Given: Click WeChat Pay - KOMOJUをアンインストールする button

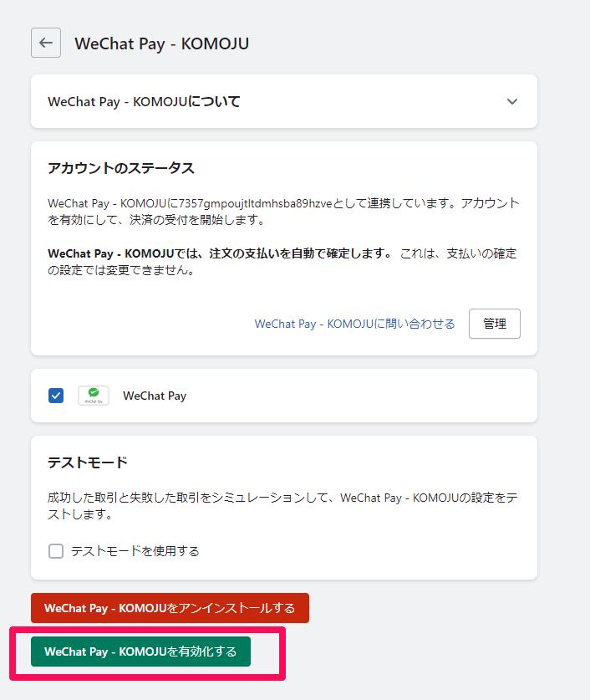Looking at the screenshot, I should point(170,608).
